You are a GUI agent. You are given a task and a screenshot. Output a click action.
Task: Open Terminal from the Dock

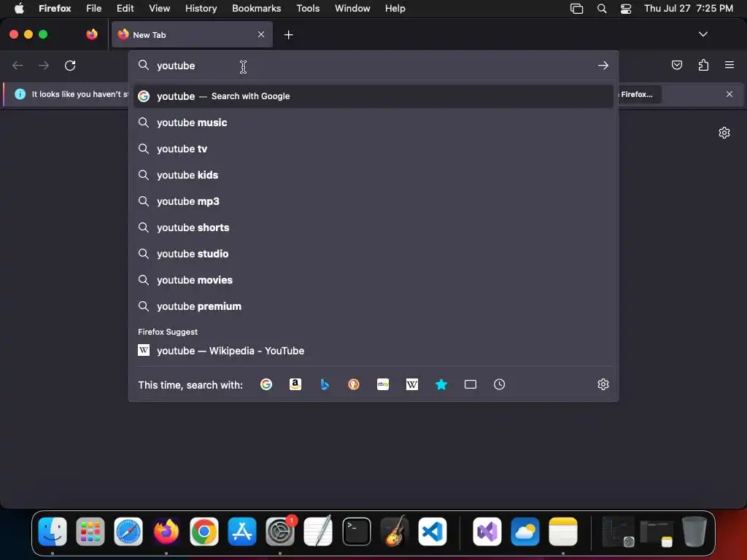point(356,531)
